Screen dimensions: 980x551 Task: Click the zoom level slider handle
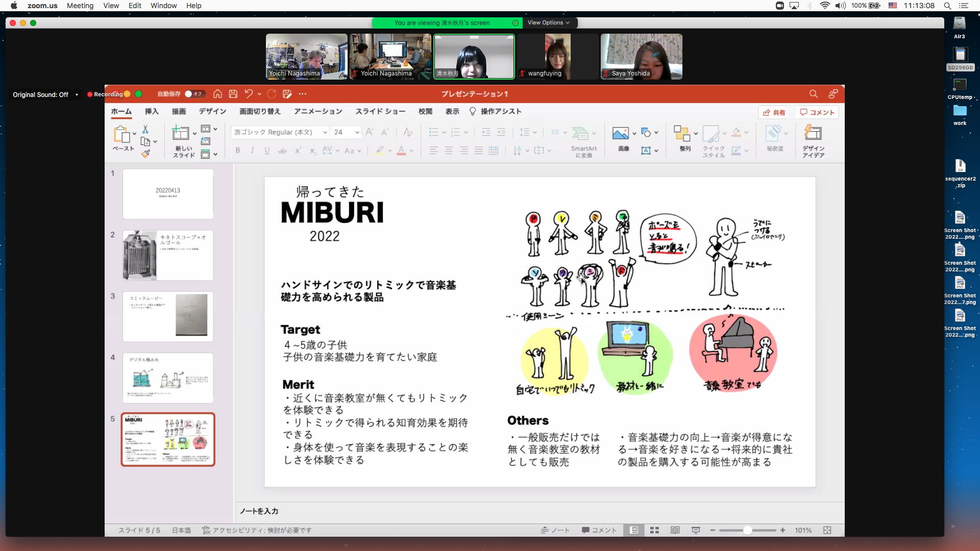[x=747, y=531]
